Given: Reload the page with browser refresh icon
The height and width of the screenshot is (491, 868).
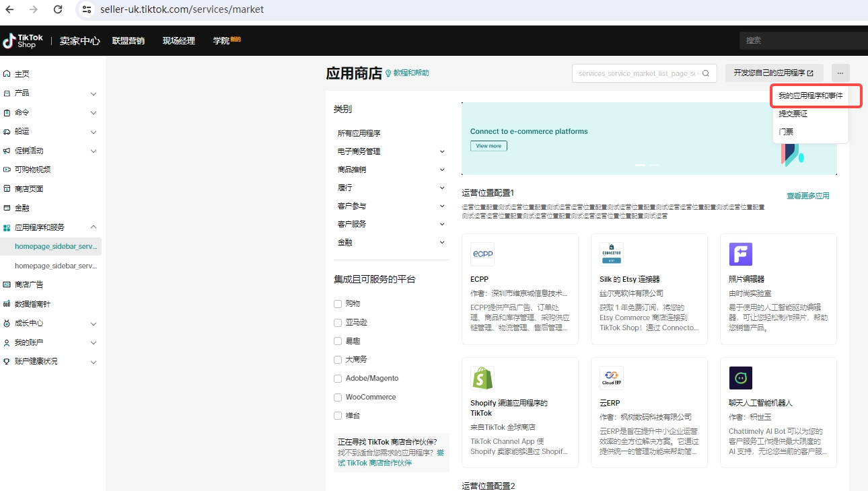Looking at the screenshot, I should 58,9.
